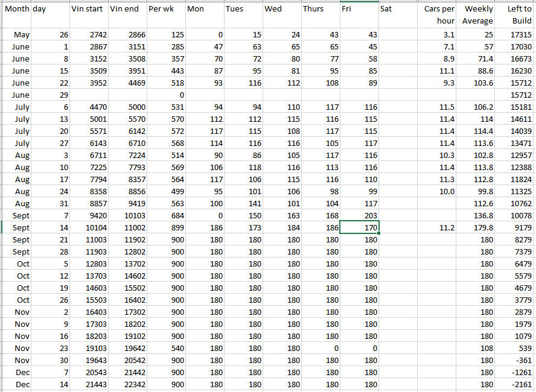Select the Vin start value 4470
This screenshot has width=536, height=392.
89,107
